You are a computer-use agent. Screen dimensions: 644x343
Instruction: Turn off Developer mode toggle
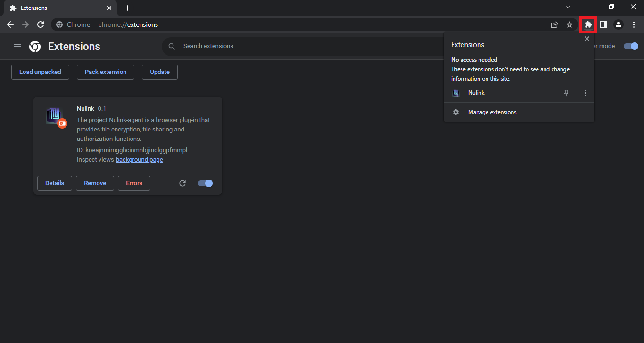(631, 46)
